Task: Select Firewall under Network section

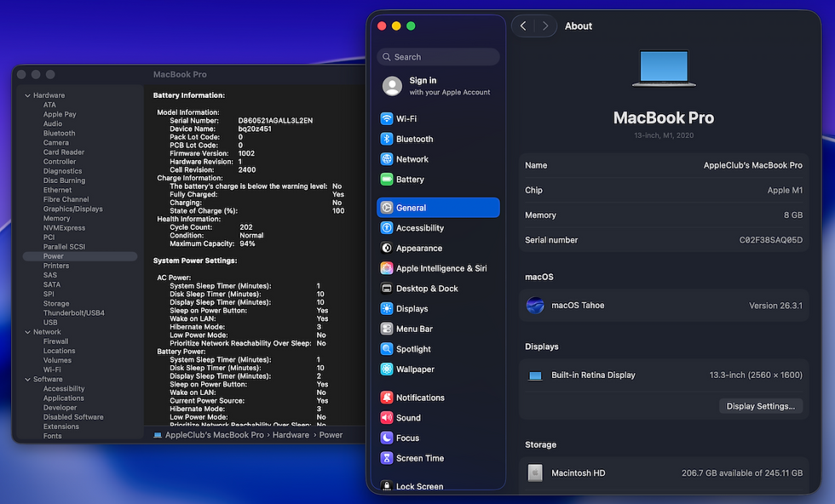Action: click(56, 341)
